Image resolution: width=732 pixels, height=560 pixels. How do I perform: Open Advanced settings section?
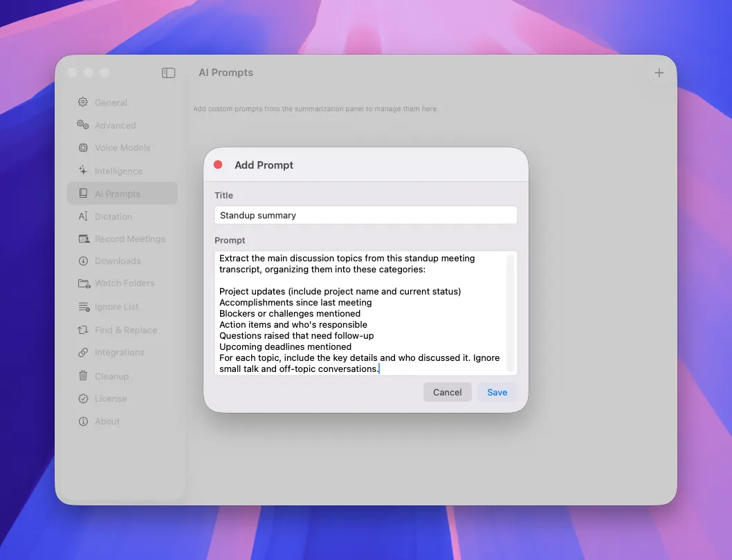122,125
